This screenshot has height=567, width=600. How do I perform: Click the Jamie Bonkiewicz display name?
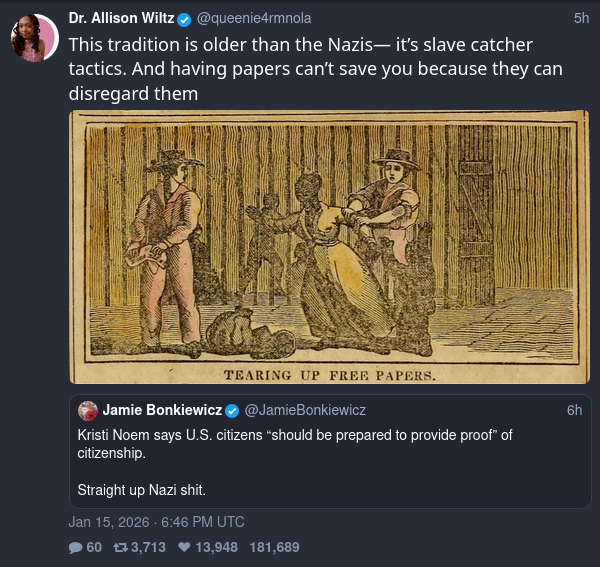pos(162,410)
